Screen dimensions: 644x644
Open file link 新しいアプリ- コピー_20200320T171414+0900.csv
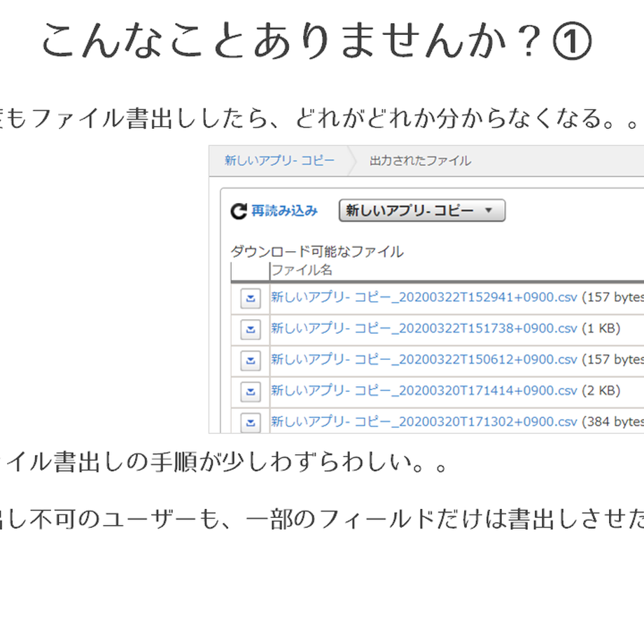tap(424, 390)
